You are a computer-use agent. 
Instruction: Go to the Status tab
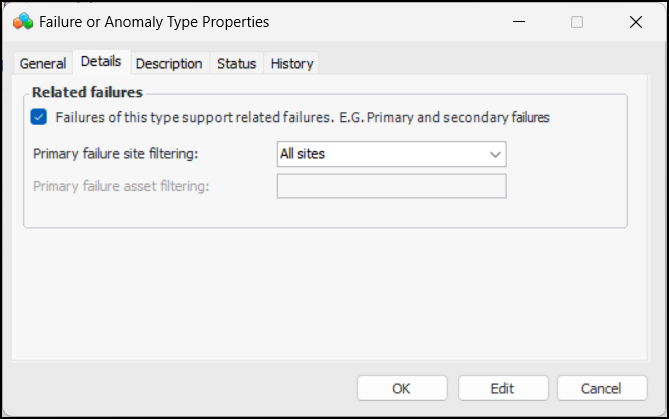tap(237, 63)
